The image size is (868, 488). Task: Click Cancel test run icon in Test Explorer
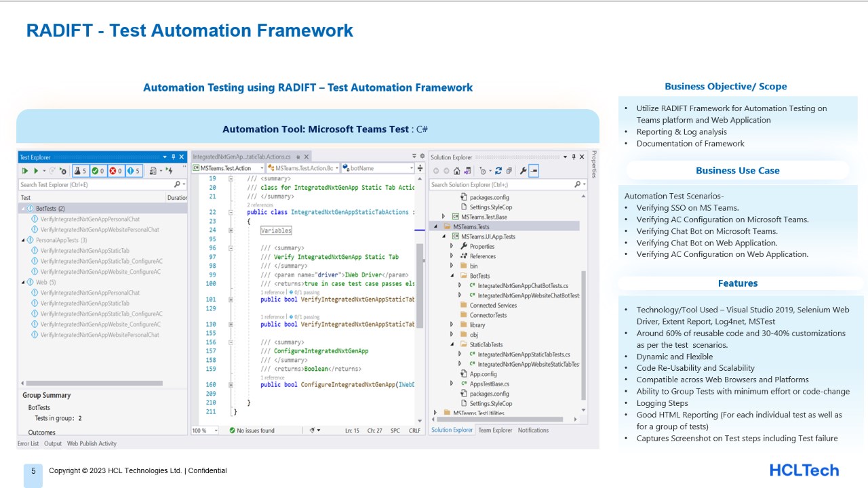click(x=63, y=171)
